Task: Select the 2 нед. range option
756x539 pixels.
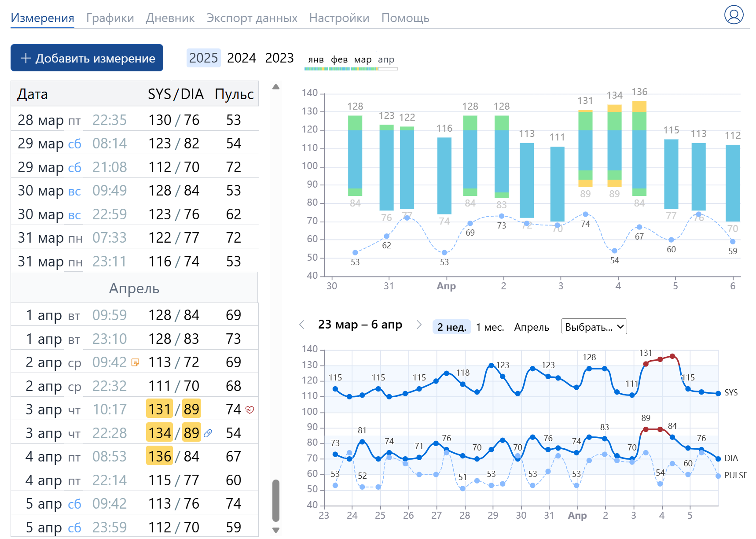Action: pyautogui.click(x=451, y=327)
